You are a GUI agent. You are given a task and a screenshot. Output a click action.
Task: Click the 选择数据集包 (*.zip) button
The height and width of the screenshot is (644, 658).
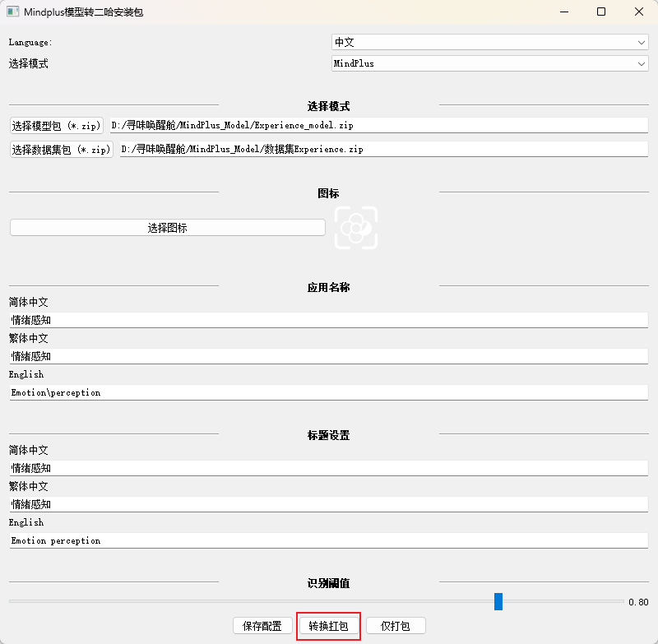(61, 149)
